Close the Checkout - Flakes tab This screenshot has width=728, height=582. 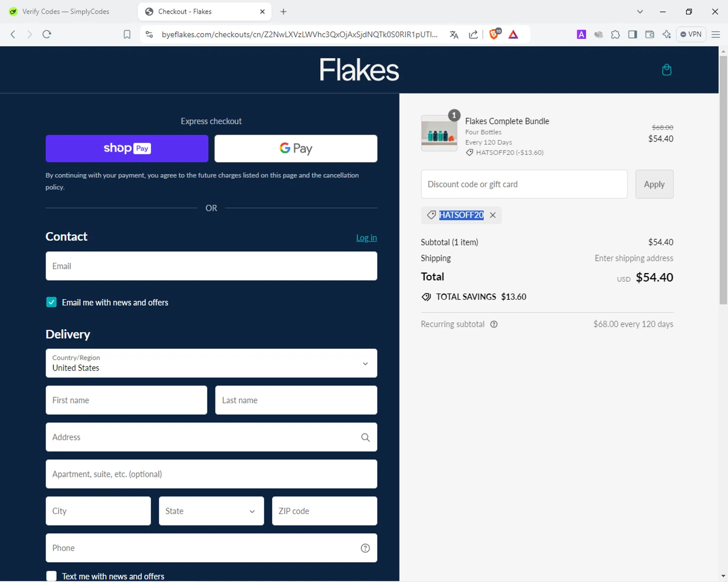263,12
